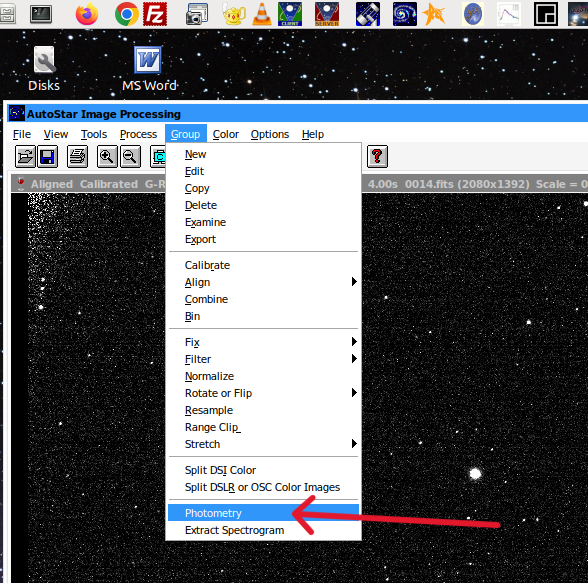Click the Save floppy disk icon

[47, 156]
